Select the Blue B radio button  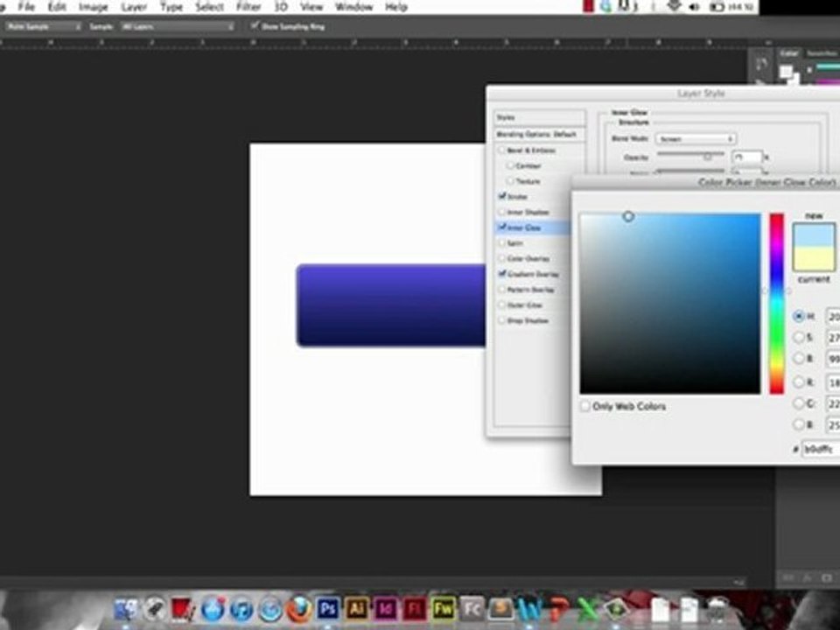[x=799, y=424]
